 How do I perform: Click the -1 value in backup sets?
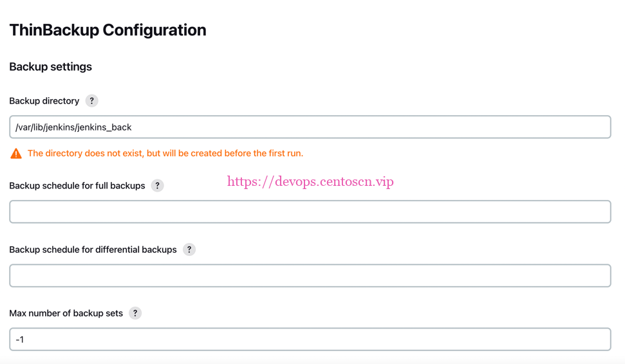tap(20, 340)
